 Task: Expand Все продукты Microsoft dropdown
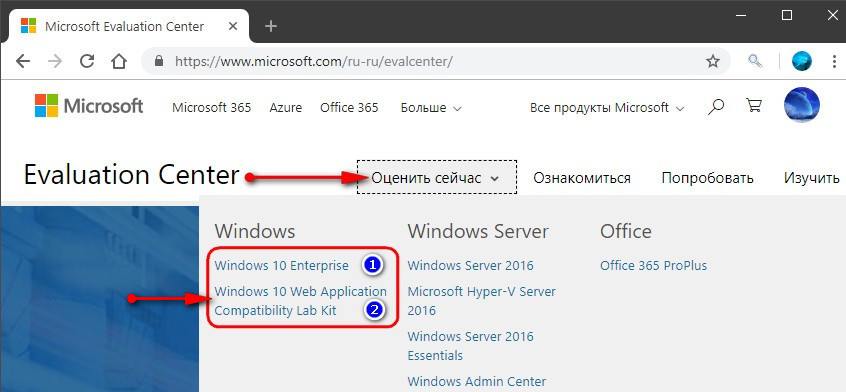(607, 108)
